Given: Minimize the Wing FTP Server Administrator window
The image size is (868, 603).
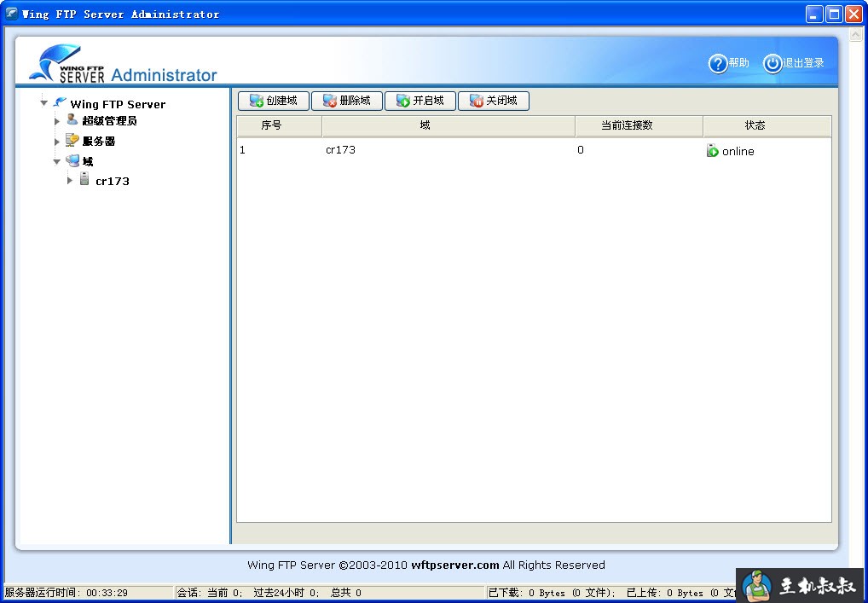Looking at the screenshot, I should pyautogui.click(x=813, y=14).
